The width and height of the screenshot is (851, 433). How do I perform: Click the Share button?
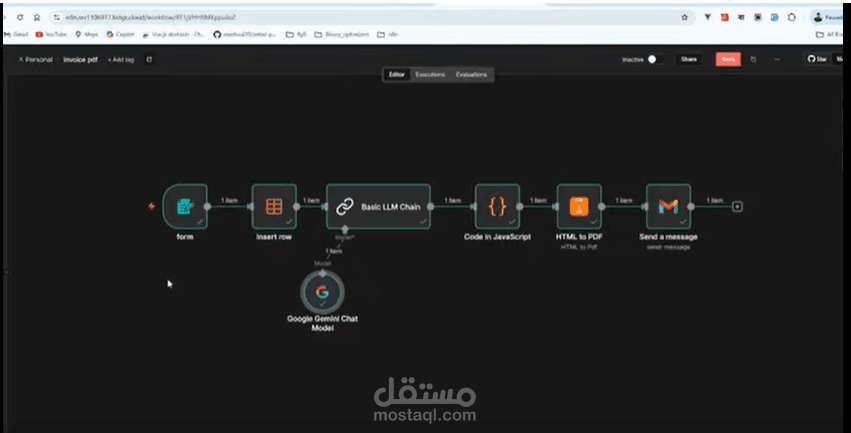pos(689,59)
